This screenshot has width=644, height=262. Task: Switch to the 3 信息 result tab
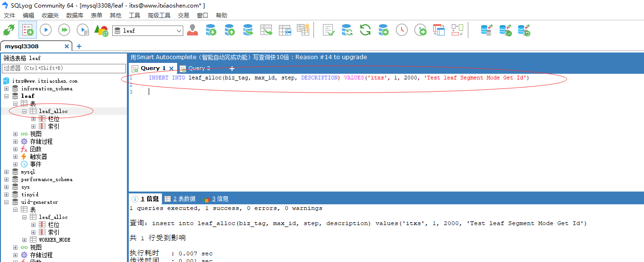(x=216, y=199)
